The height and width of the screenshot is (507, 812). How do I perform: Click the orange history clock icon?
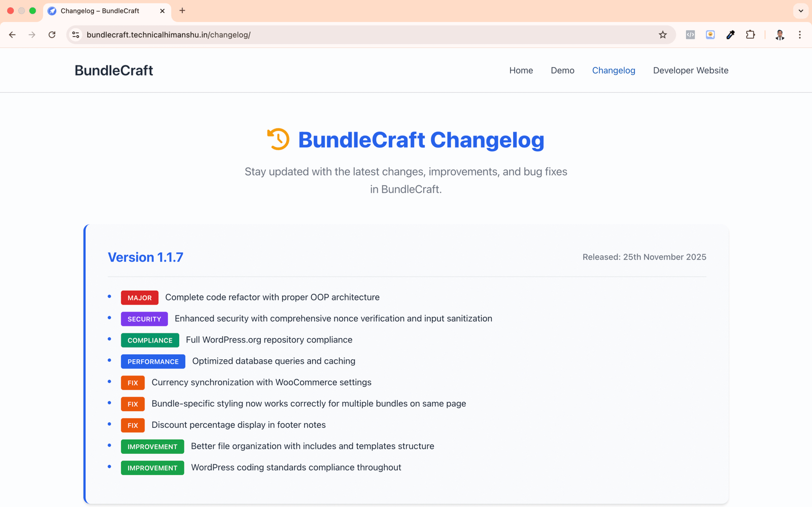[x=278, y=140]
